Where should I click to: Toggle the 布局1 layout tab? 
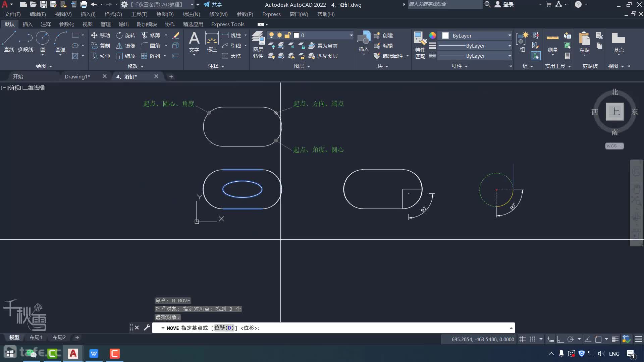(x=35, y=337)
